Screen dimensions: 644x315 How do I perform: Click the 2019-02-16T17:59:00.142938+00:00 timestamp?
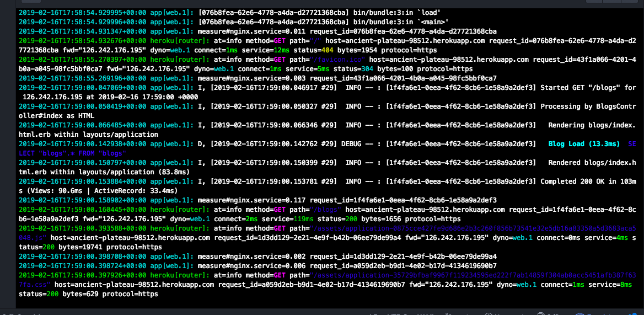point(83,145)
